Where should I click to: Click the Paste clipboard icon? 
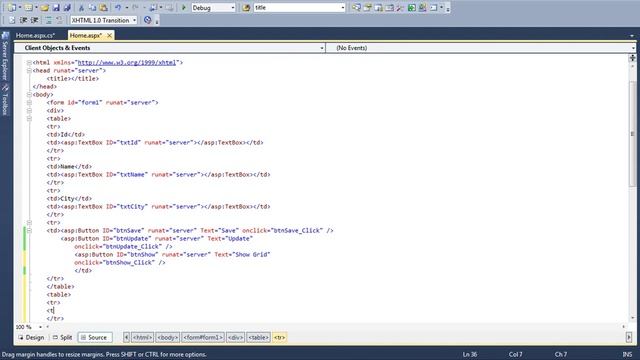[103, 8]
